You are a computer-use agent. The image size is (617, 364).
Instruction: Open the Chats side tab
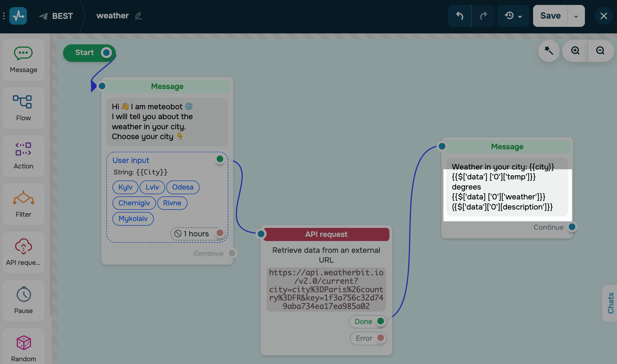click(x=610, y=303)
